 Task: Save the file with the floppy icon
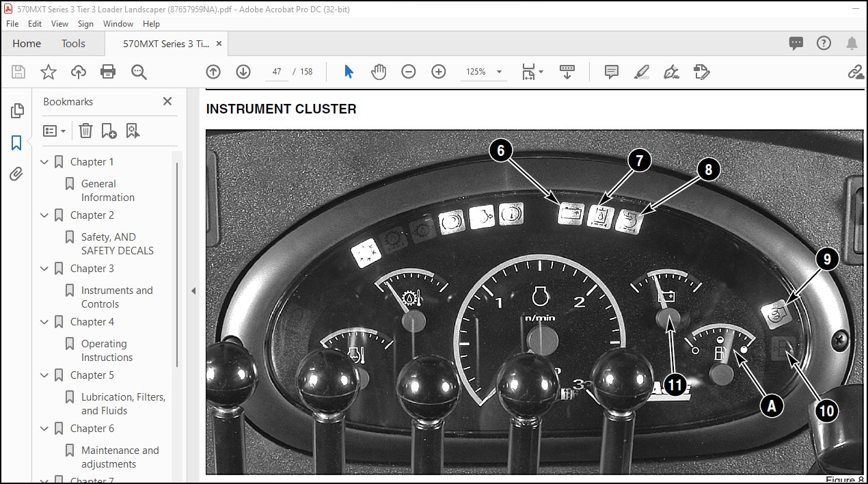pyautogui.click(x=18, y=72)
